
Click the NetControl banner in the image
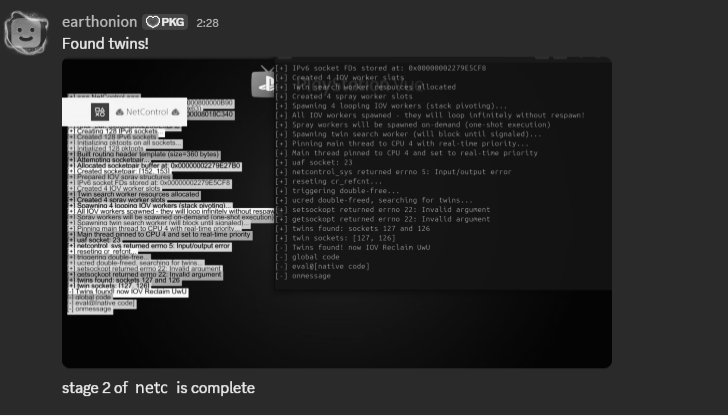pyautogui.click(x=124, y=112)
